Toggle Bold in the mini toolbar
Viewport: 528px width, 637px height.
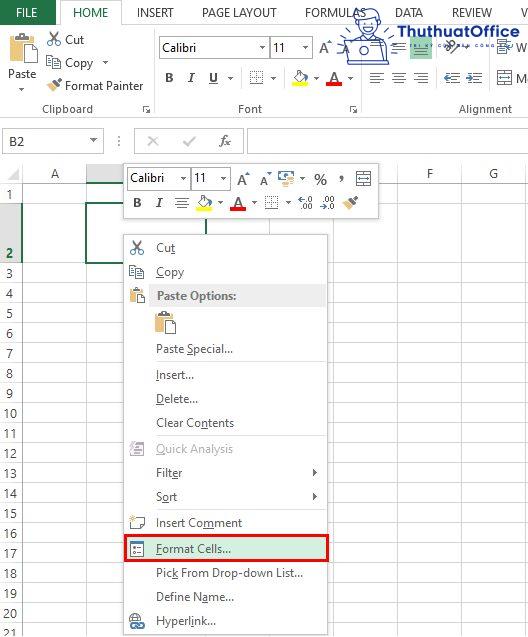tap(137, 202)
